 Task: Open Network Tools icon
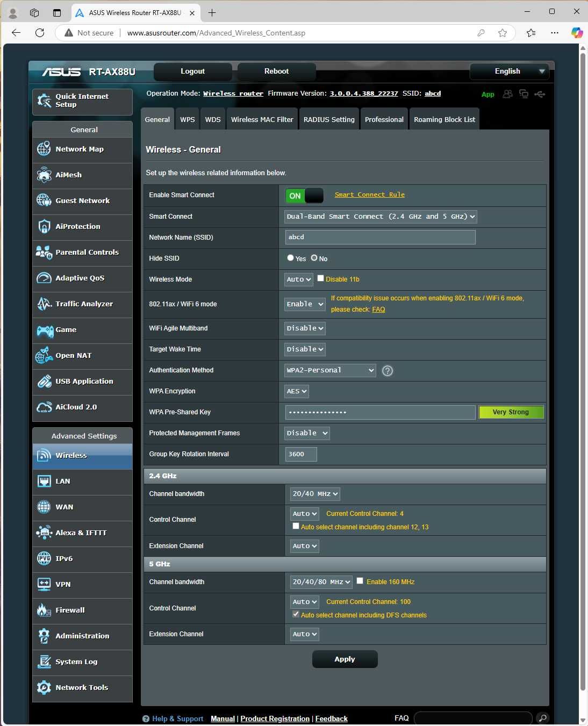[44, 687]
